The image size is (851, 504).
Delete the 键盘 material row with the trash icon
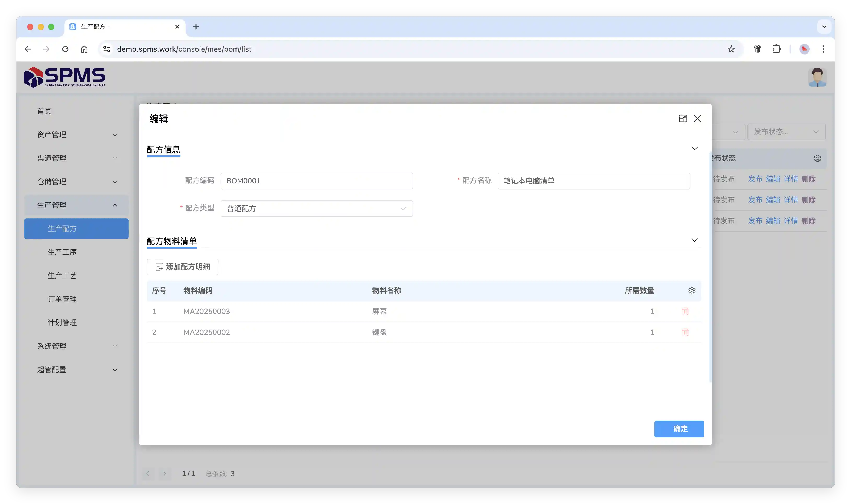685,332
